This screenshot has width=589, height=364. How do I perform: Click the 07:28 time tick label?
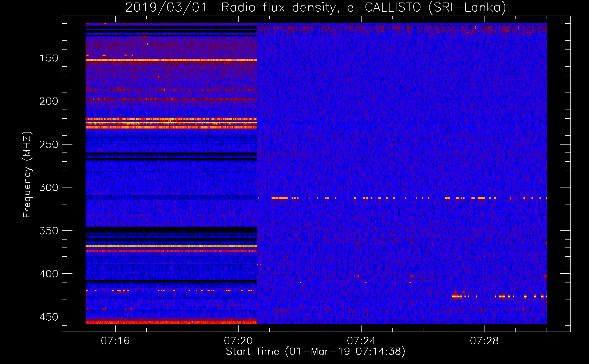pos(485,341)
